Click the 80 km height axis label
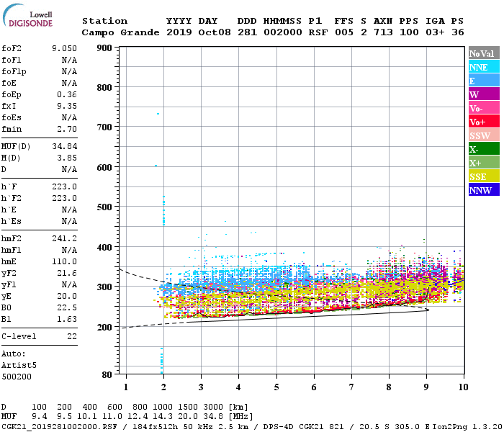 [x=107, y=375]
